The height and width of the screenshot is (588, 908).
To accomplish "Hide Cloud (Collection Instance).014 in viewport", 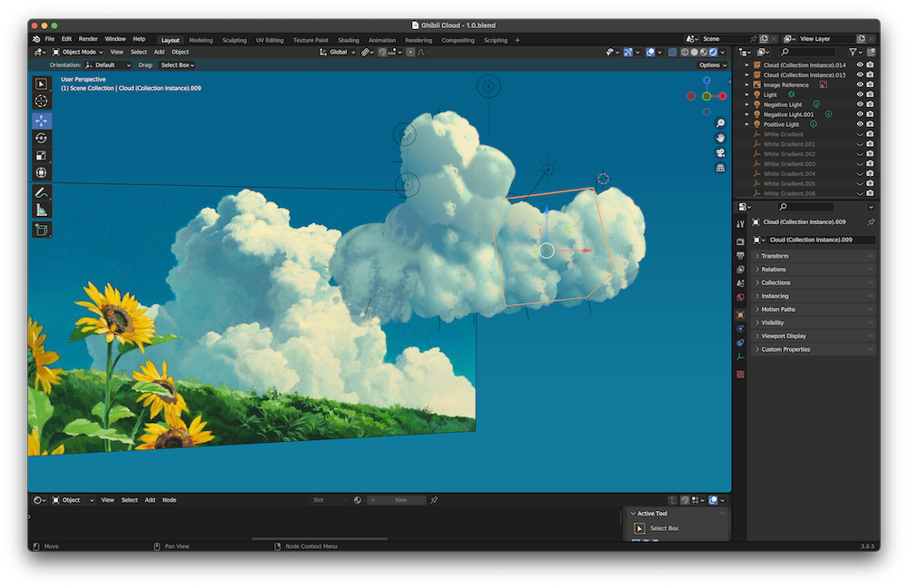I will [x=860, y=64].
